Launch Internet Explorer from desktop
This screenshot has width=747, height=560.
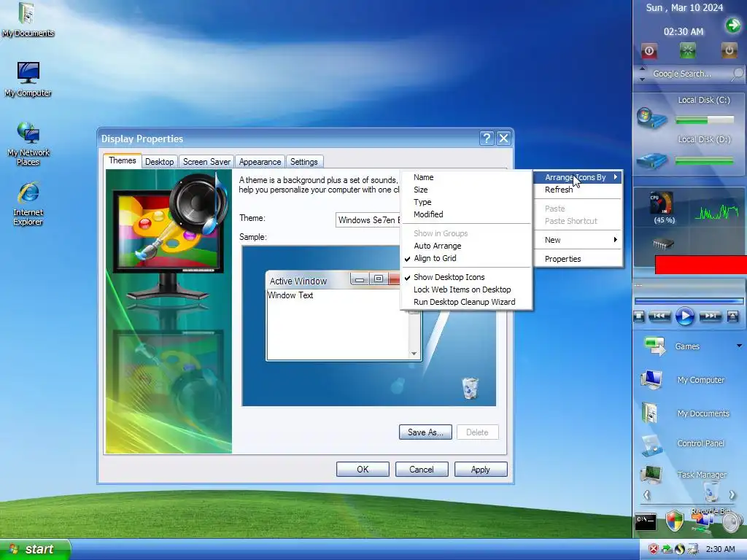[28, 203]
